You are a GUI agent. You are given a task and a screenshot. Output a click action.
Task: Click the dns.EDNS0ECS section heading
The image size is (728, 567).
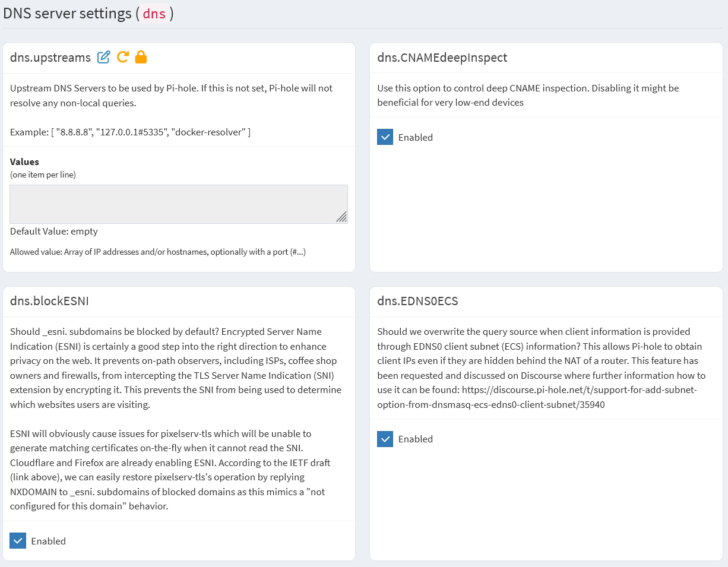coord(417,301)
